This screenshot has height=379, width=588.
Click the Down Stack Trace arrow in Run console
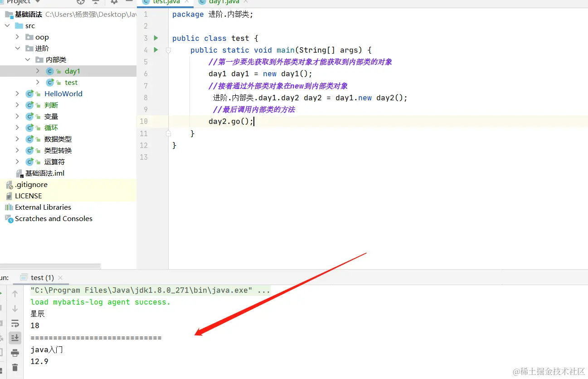click(15, 309)
